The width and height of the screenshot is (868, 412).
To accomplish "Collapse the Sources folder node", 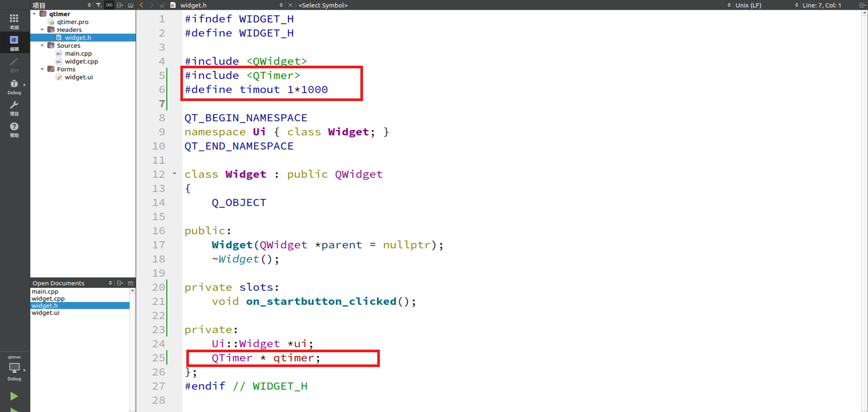I will (42, 45).
